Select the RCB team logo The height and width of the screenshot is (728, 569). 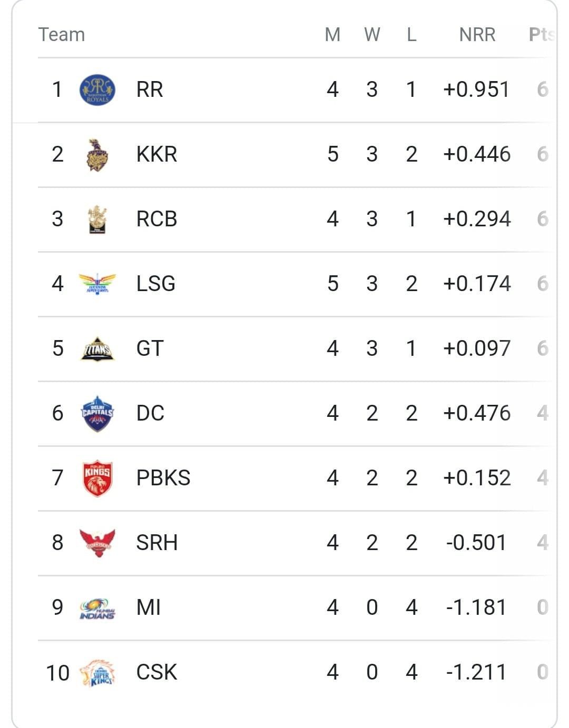point(97,220)
